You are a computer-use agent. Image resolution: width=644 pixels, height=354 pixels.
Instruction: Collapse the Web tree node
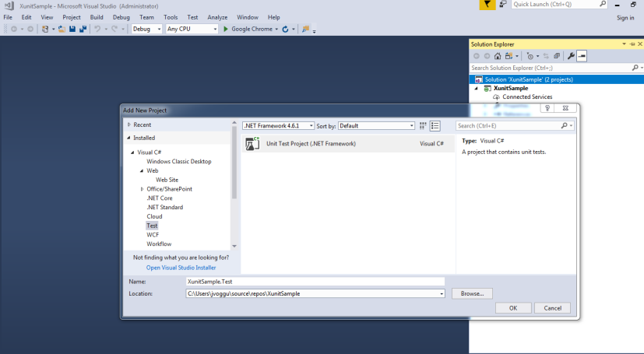coord(142,170)
